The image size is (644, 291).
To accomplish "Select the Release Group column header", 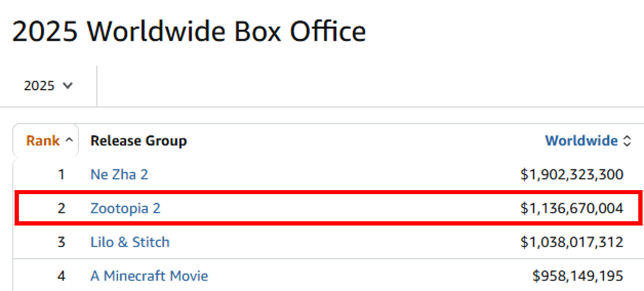I will pyautogui.click(x=138, y=141).
